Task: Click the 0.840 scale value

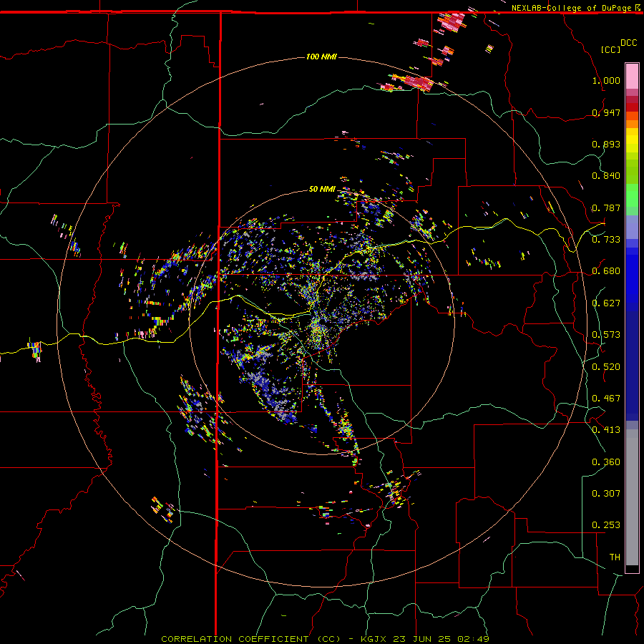Action: (606, 176)
